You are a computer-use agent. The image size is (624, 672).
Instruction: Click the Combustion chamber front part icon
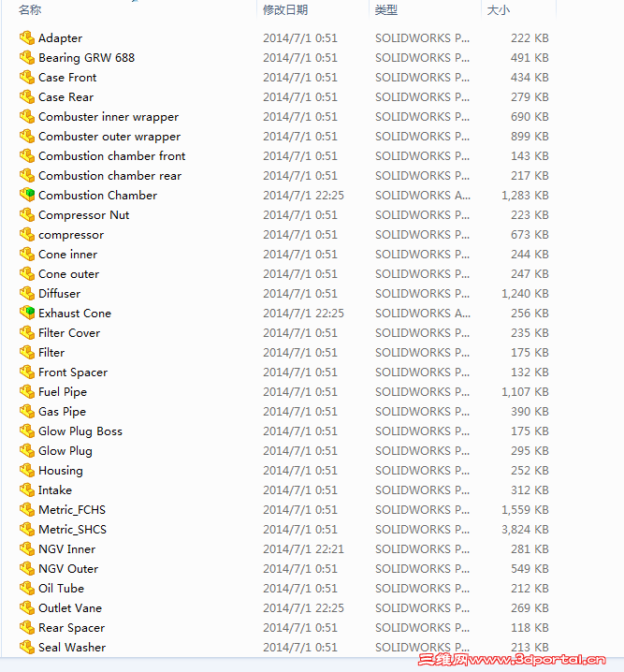(x=27, y=156)
